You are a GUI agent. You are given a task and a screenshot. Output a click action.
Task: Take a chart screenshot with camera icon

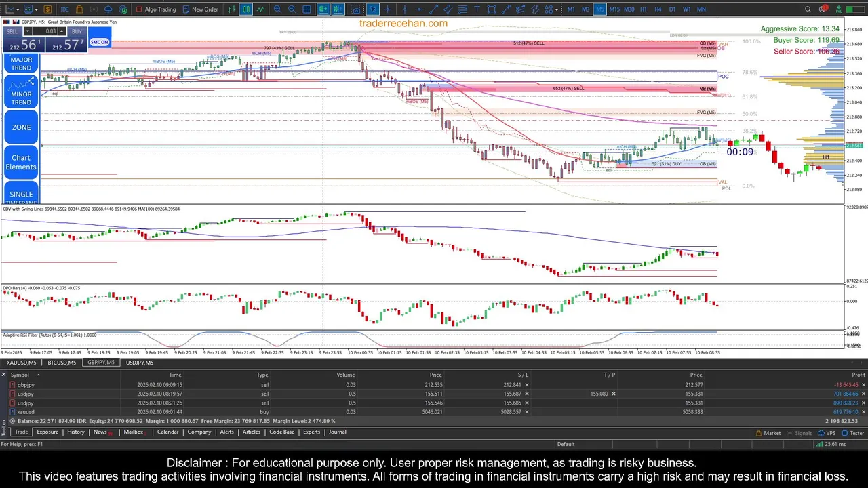(x=356, y=9)
